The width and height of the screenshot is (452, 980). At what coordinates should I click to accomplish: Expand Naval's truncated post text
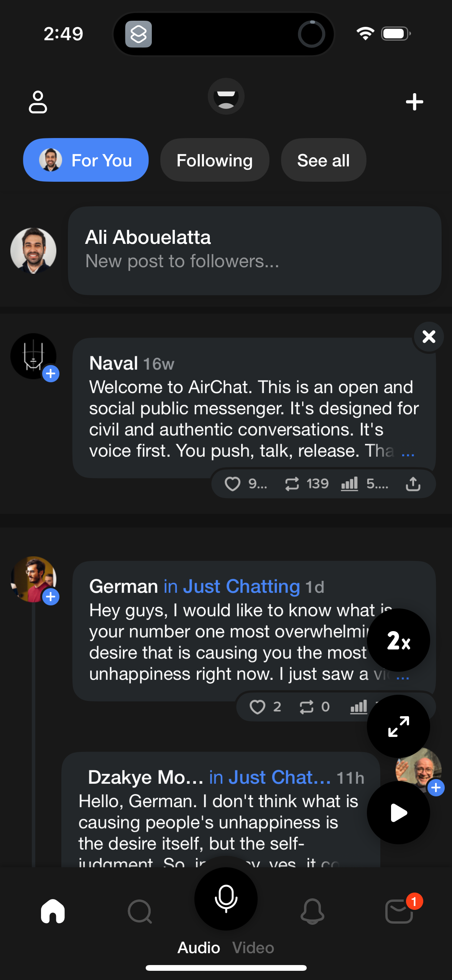pyautogui.click(x=408, y=452)
